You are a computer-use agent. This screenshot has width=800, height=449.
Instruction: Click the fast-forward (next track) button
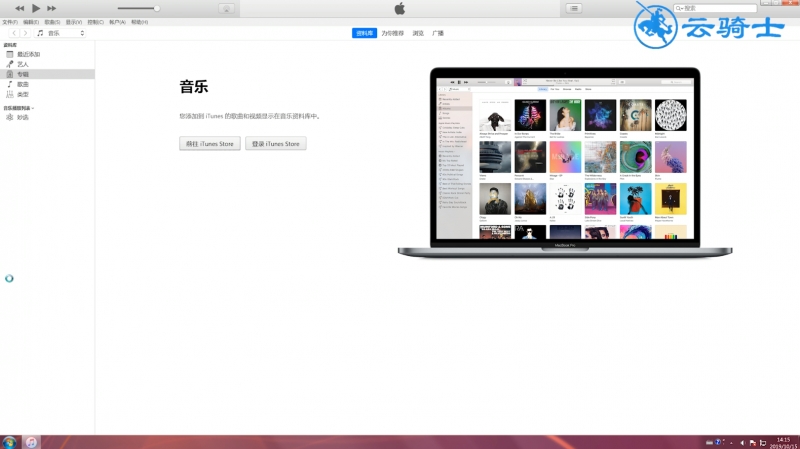[52, 8]
